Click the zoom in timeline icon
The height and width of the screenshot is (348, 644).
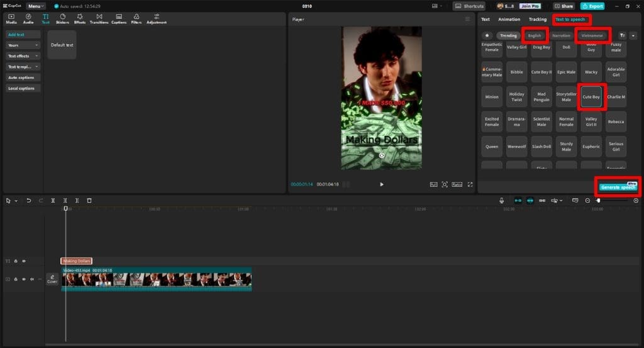coord(636,201)
